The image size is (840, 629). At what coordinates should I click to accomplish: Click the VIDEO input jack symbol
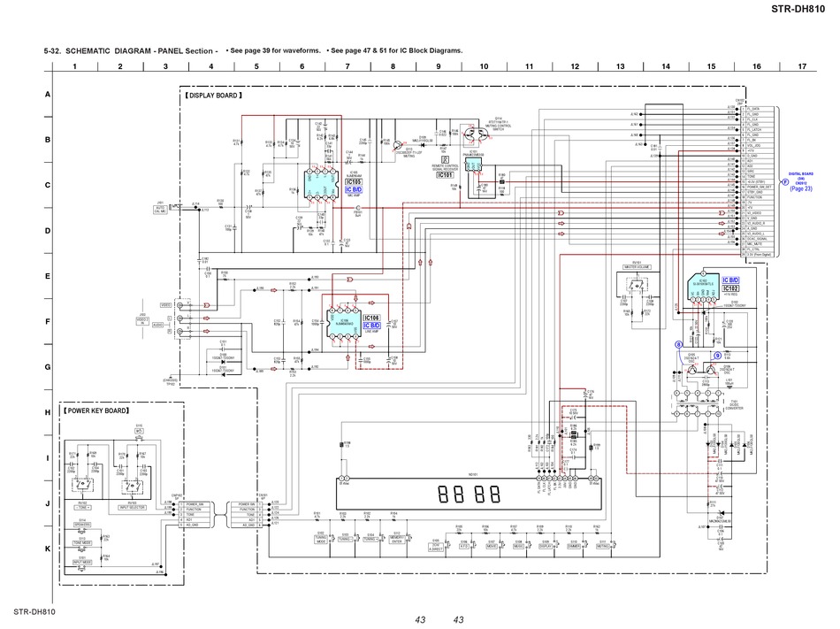pyautogui.click(x=180, y=305)
